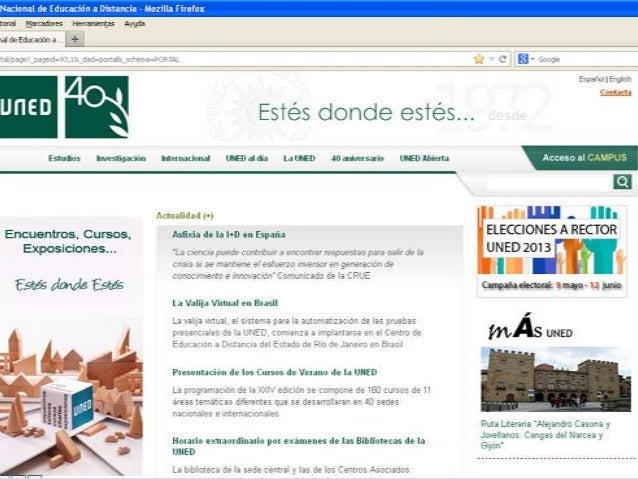Click the browser address bar
Viewport: 638px width, 479px height.
(234, 59)
